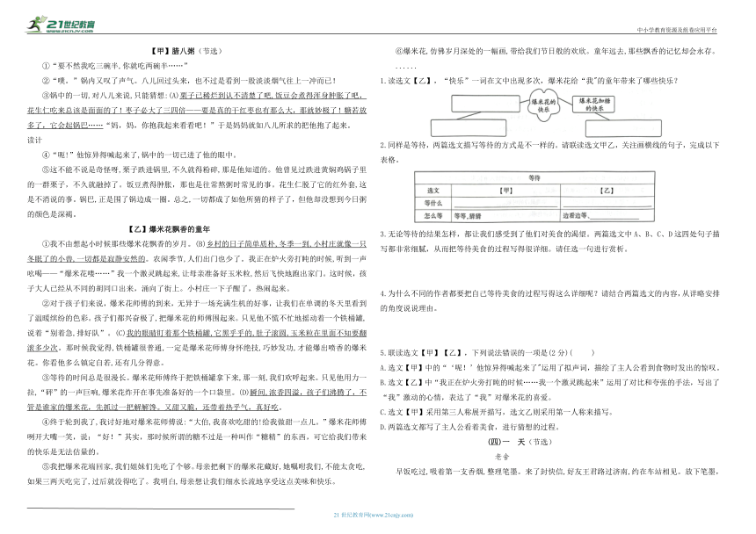Click the line "①'要不然我吃三碗半,你就吃两碗半……'"

[115, 66]
